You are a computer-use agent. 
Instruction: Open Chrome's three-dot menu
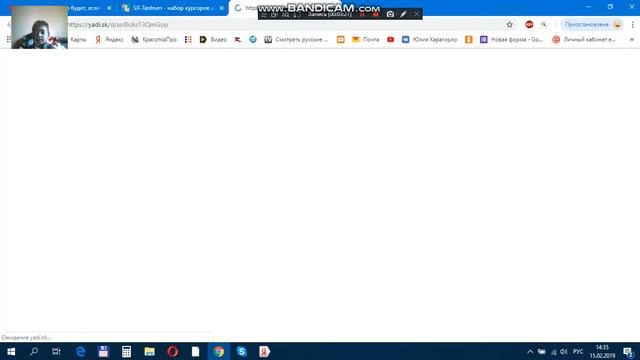click(x=632, y=24)
